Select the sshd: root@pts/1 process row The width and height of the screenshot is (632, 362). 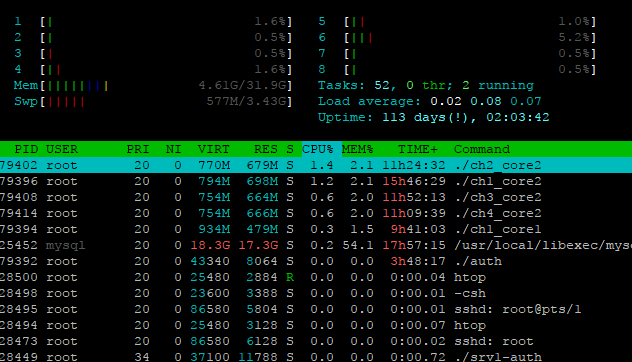tap(316, 309)
